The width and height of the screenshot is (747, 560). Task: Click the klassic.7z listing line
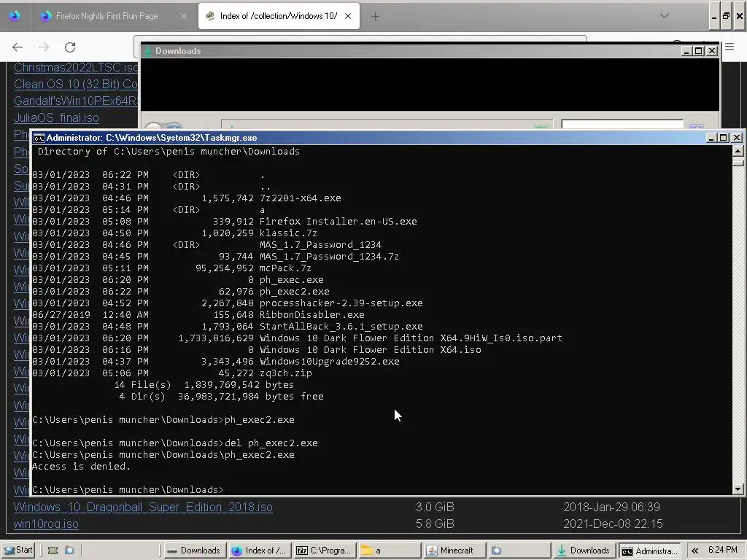click(x=174, y=233)
